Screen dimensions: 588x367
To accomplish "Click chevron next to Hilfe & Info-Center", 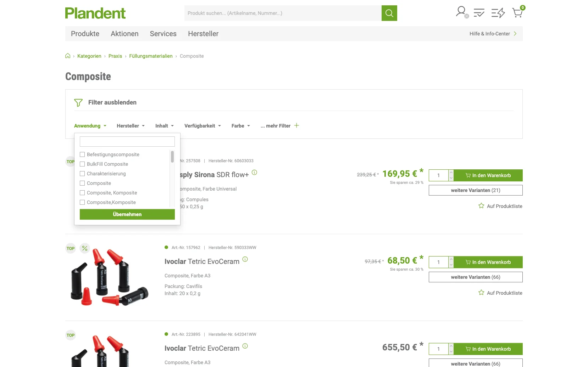I will click(x=515, y=34).
